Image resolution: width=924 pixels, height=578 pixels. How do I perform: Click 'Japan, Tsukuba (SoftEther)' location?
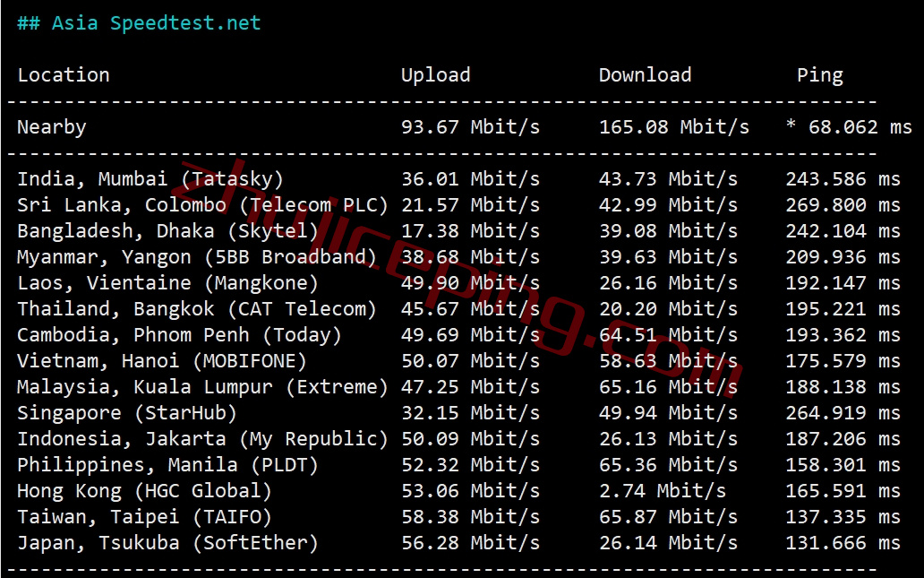168,542
